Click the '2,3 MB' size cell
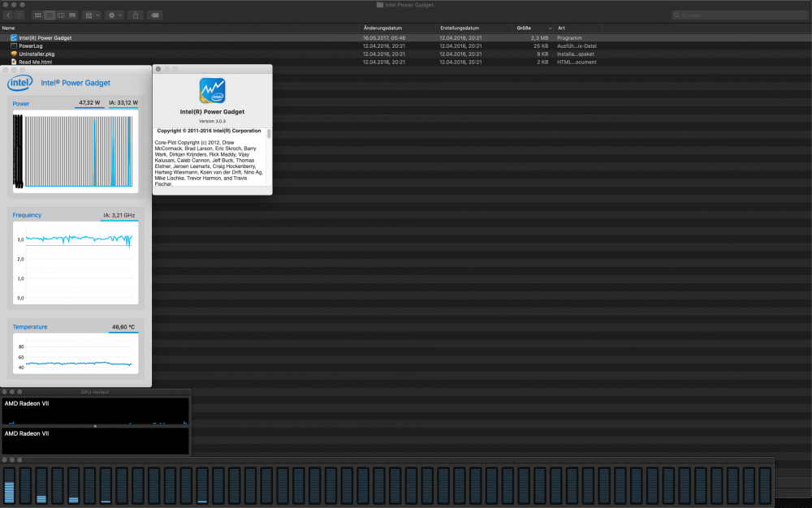The height and width of the screenshot is (508, 812). click(539, 38)
